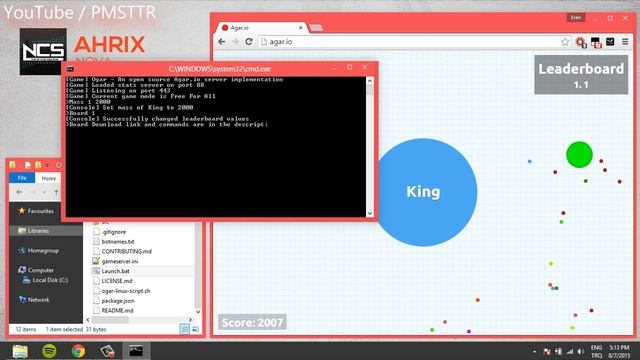Click the horizontal scroll left arrow in Explorer
The image size is (640, 360).
pos(88,320)
